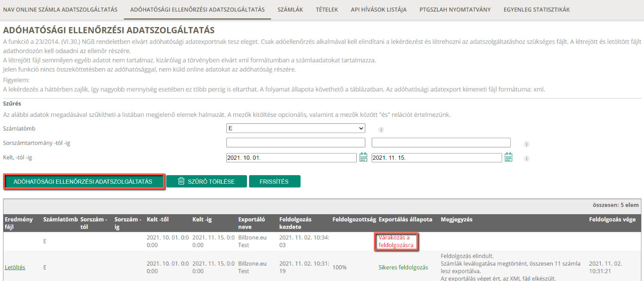
Task: Click the Sorszám -ig column header
Action: (x=128, y=223)
